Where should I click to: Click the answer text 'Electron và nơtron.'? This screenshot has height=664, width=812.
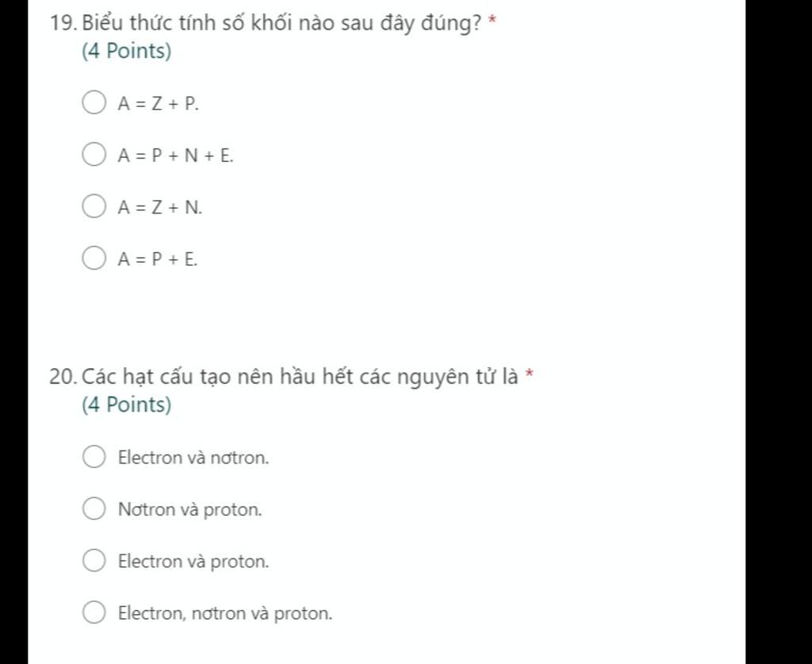click(193, 458)
